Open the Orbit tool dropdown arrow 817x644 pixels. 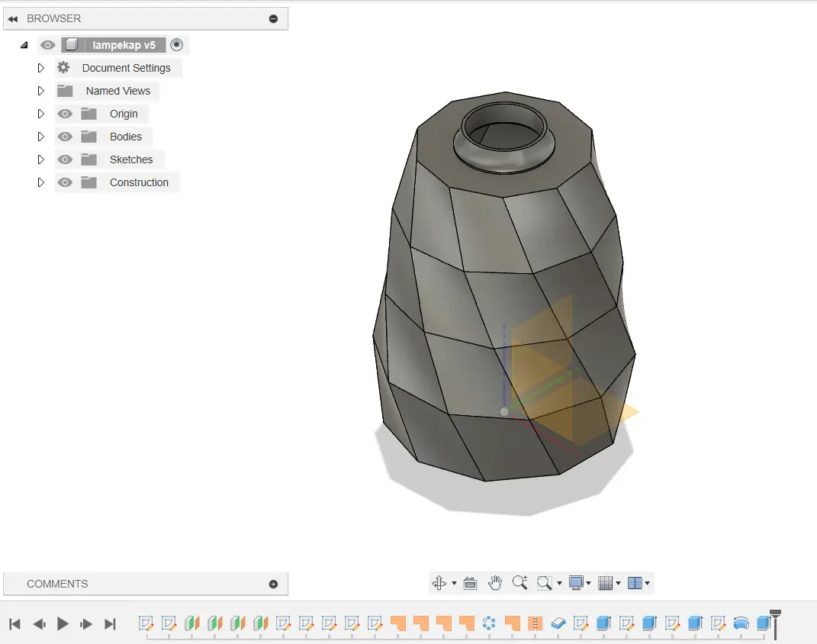point(454,583)
